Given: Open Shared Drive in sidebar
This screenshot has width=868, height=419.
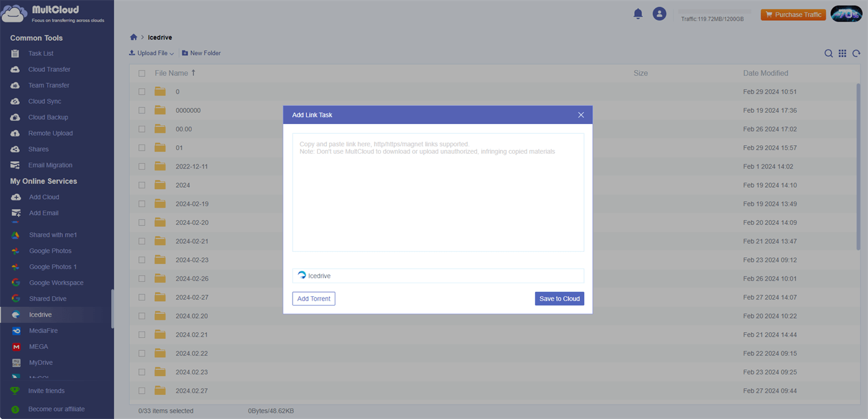Looking at the screenshot, I should coord(48,299).
